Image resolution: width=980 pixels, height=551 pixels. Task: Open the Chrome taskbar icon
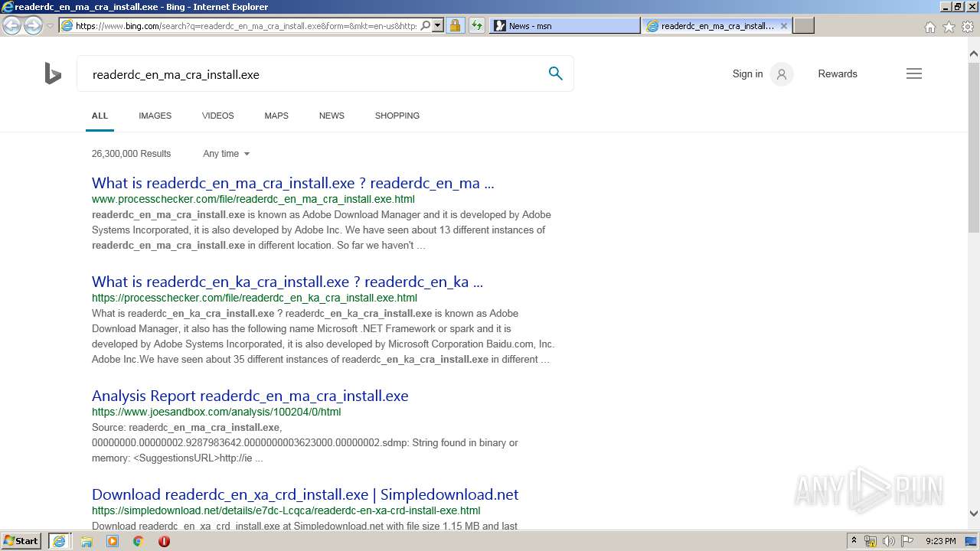point(138,541)
